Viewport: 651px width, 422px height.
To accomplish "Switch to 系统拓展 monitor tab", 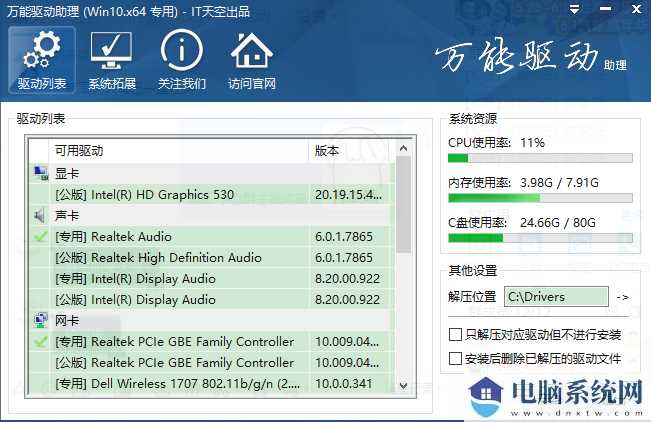I will (x=112, y=60).
